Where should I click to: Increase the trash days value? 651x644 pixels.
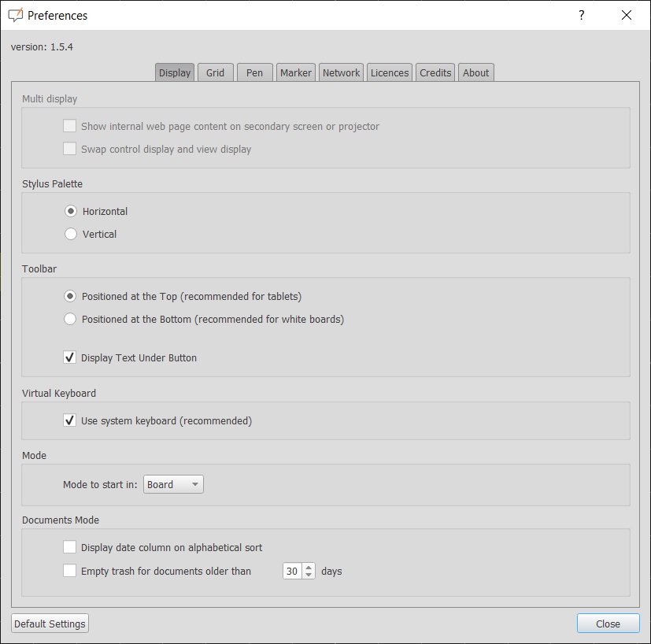pyautogui.click(x=309, y=567)
